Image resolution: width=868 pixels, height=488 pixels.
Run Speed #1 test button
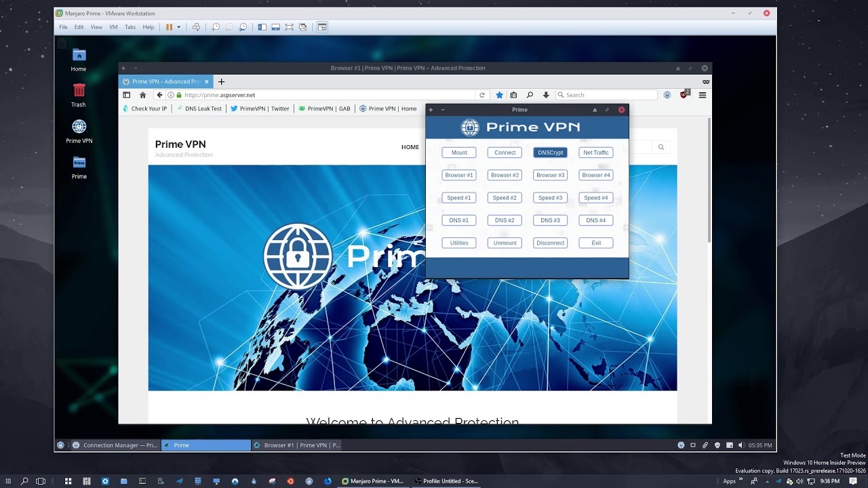click(x=459, y=198)
